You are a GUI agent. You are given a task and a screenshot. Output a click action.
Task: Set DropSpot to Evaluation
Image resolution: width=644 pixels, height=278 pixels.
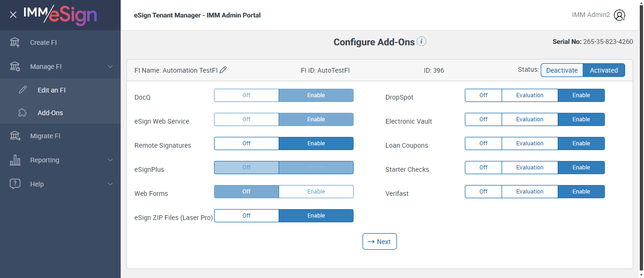(529, 95)
